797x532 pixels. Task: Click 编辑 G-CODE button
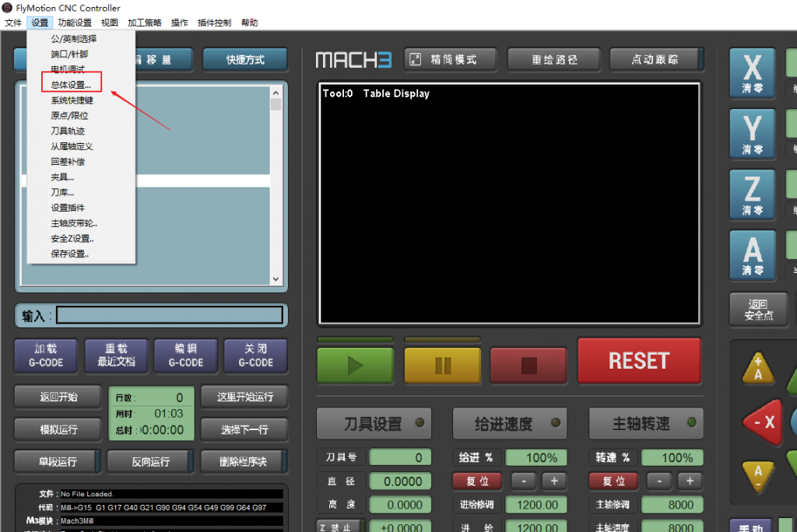pyautogui.click(x=185, y=355)
